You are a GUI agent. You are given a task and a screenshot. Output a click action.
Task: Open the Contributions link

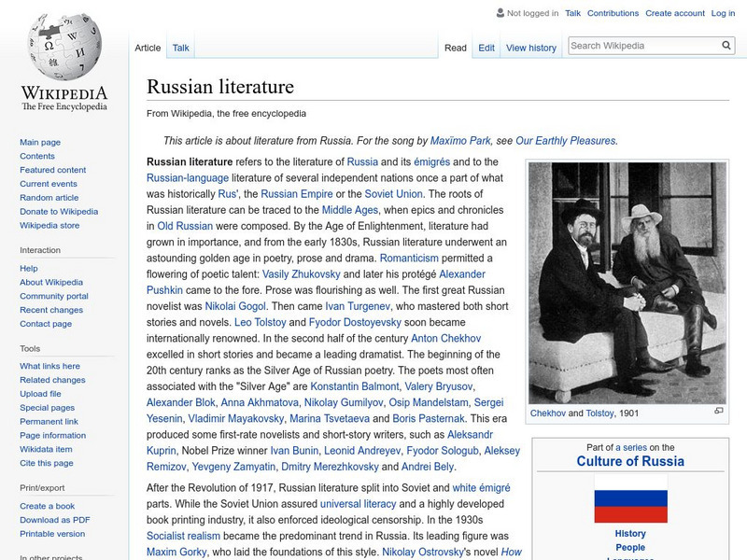pyautogui.click(x=613, y=13)
